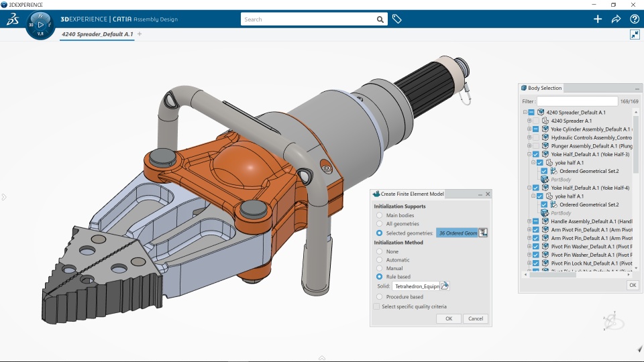Click the collapse view icon at top right
This screenshot has width=644, height=362.
(635, 35)
